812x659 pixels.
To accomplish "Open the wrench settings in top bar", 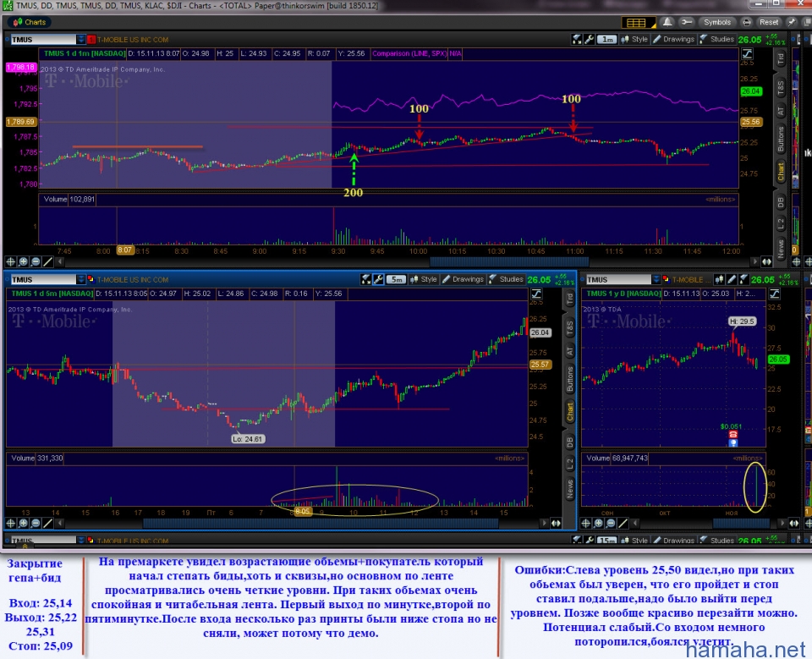I will pos(687,22).
